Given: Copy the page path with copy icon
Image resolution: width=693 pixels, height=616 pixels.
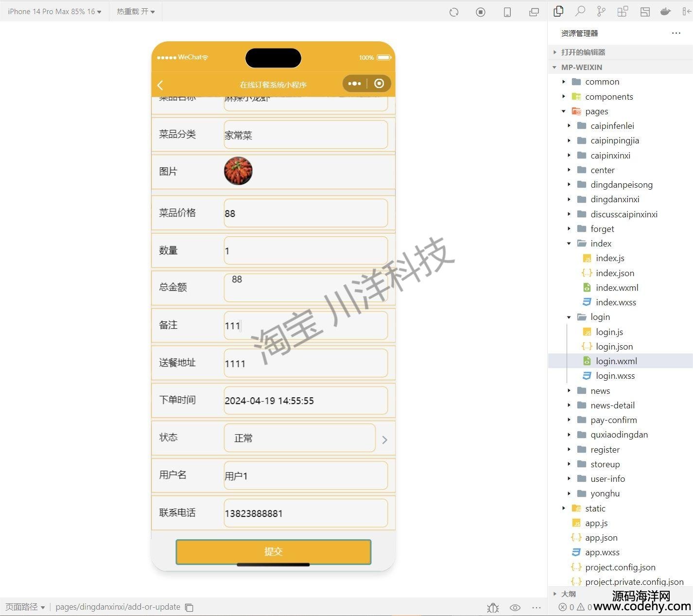Looking at the screenshot, I should coord(190,607).
